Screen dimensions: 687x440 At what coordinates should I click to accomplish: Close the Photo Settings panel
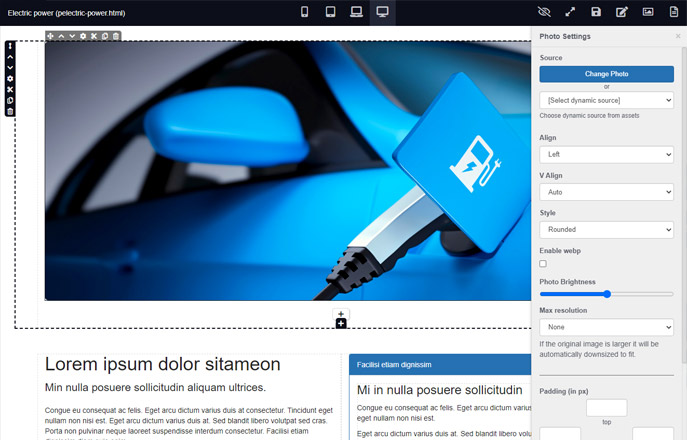[678, 36]
